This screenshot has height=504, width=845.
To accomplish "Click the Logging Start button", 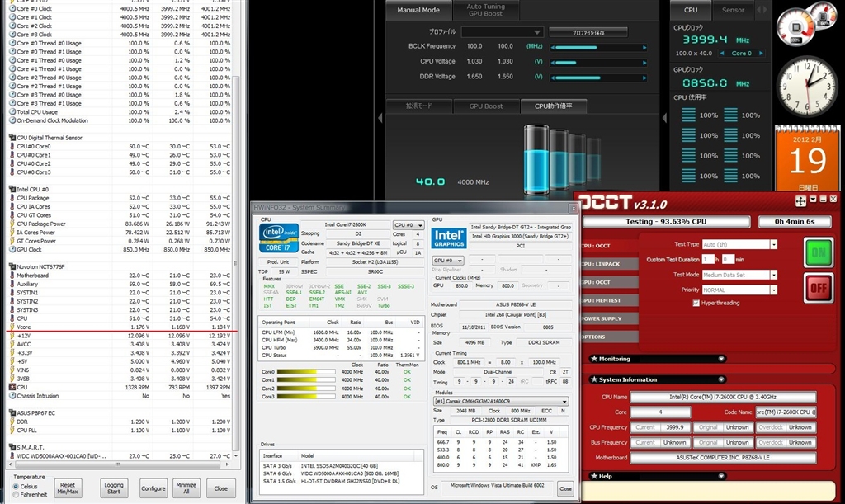I will (114, 488).
